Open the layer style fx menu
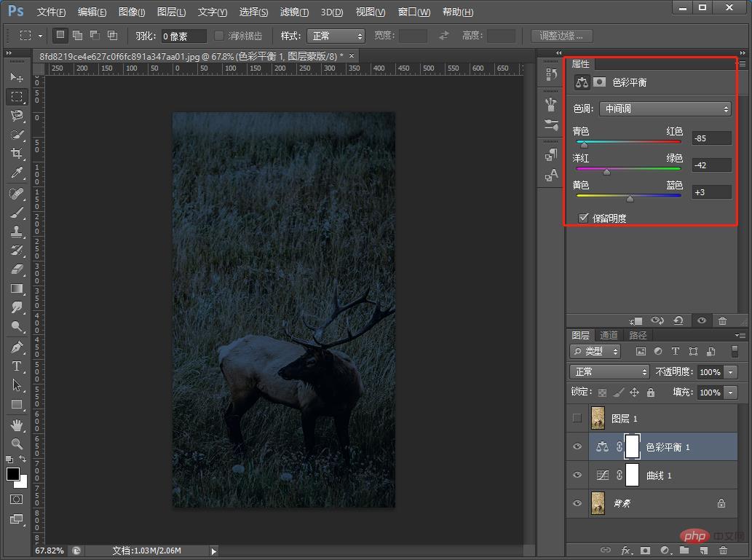Viewport: 752px width, 560px height. tap(626, 550)
